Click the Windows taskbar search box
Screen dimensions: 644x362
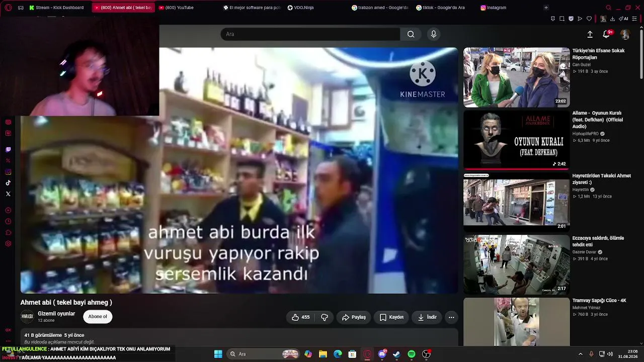click(263, 354)
